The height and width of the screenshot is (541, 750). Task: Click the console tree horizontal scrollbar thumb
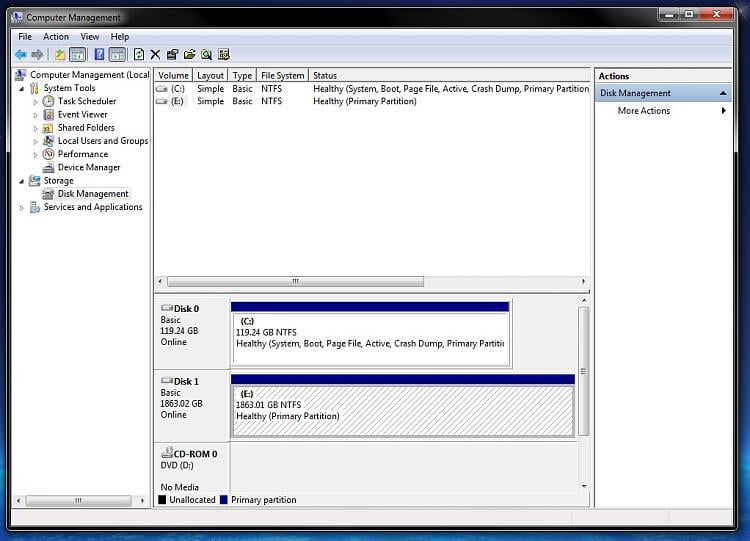(78, 500)
